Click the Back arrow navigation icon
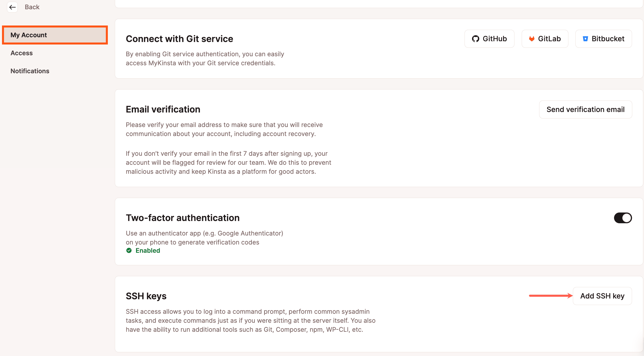This screenshot has height=356, width=644. coord(12,6)
